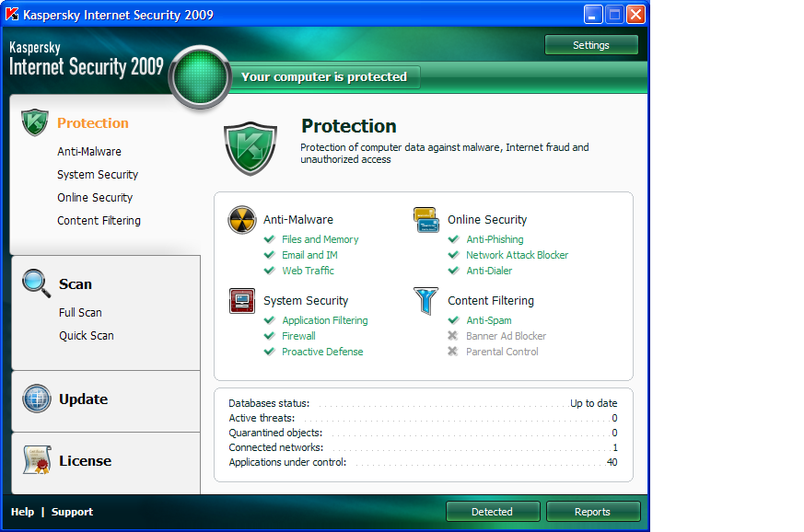The width and height of the screenshot is (804, 532).
Task: Toggle the Firewall checkmark
Action: tap(269, 336)
